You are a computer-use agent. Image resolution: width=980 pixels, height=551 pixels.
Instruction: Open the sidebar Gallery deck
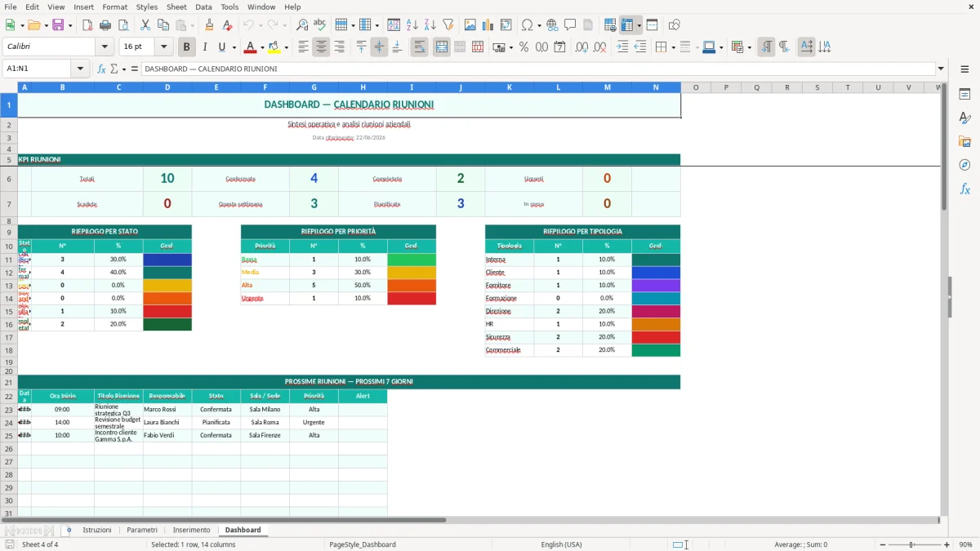964,142
